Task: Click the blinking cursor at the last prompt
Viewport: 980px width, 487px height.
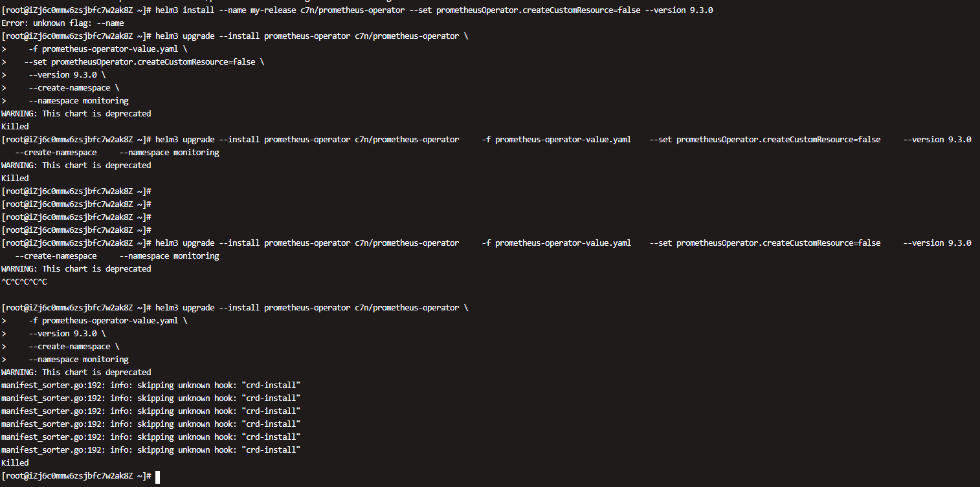Action: (157, 477)
